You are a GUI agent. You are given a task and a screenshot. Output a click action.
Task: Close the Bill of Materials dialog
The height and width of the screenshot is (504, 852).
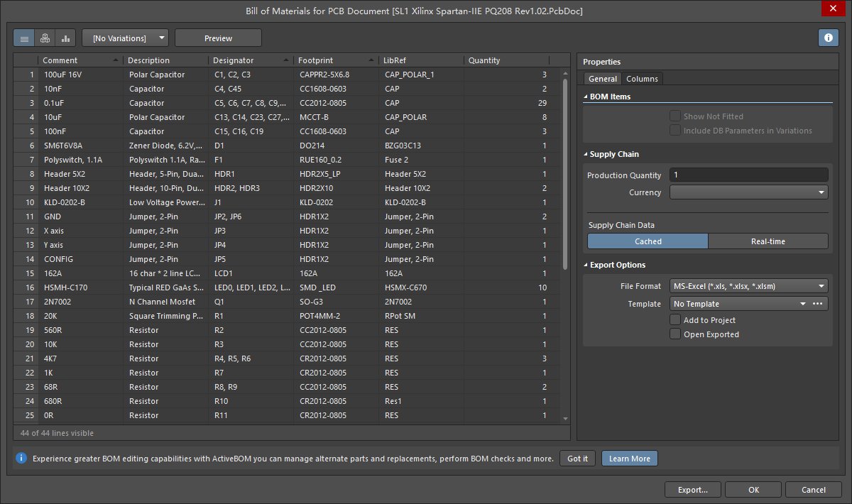tap(832, 9)
